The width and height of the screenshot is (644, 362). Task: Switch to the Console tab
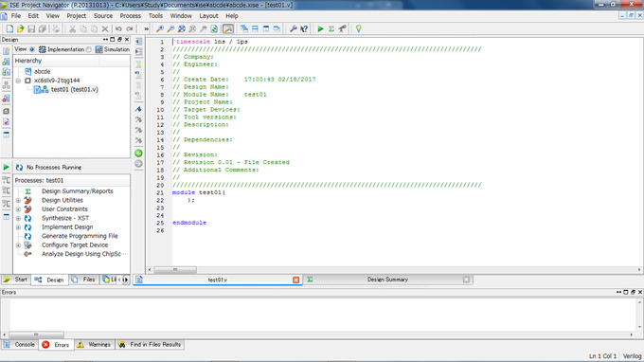[19, 344]
